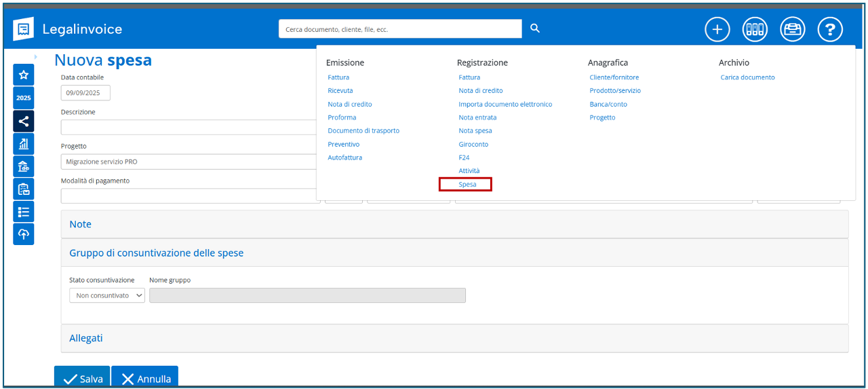The image size is (868, 389).
Task: Click the Data contabile date field
Action: pos(85,93)
